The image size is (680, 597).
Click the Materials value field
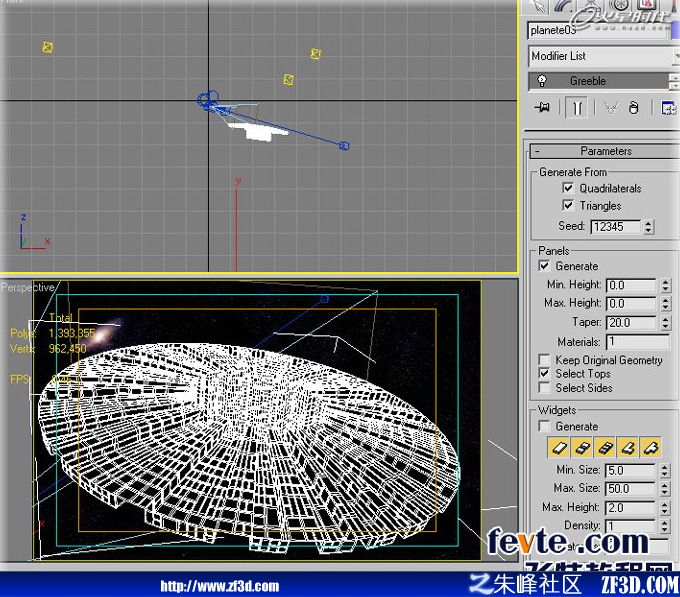click(638, 341)
